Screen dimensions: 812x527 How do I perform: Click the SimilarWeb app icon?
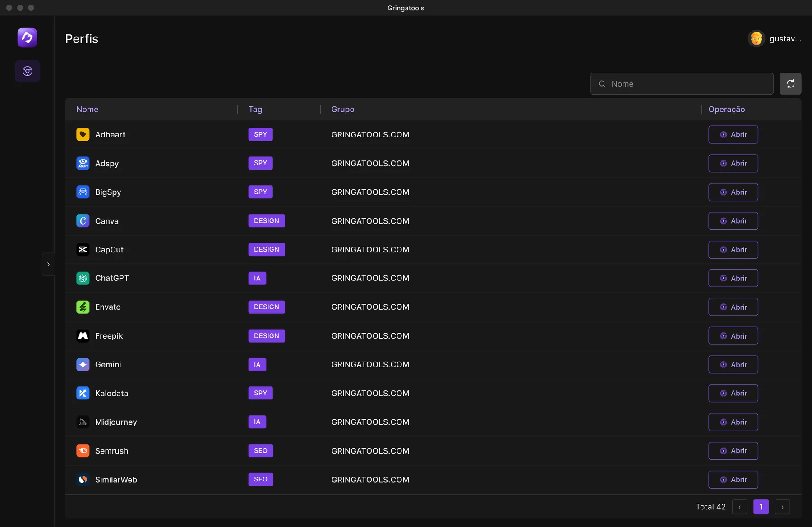pos(83,480)
